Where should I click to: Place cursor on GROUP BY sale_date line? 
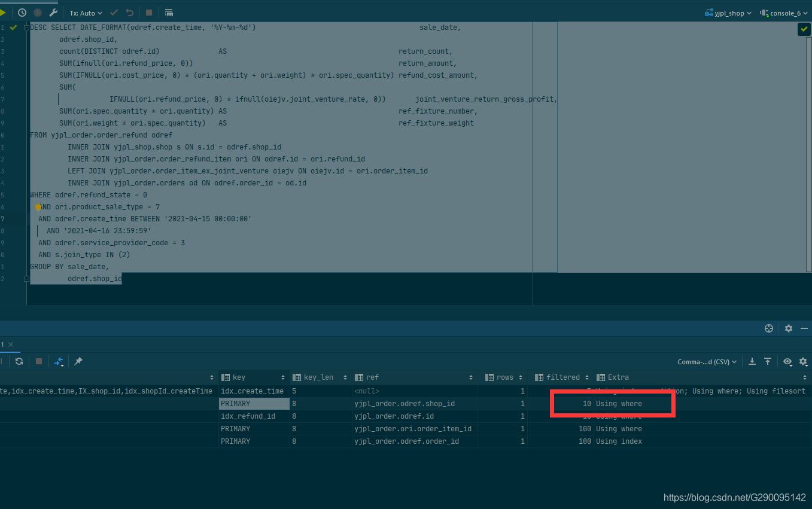tap(69, 267)
